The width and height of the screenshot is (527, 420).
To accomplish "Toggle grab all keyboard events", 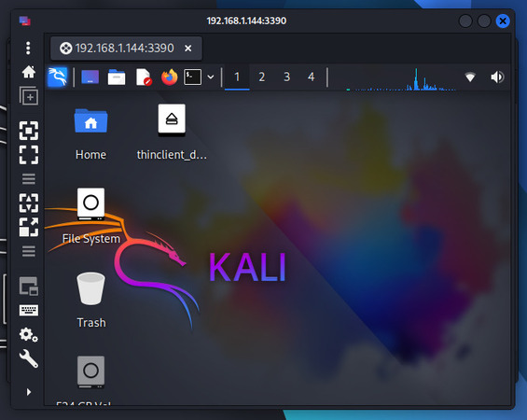I will pos(29,310).
